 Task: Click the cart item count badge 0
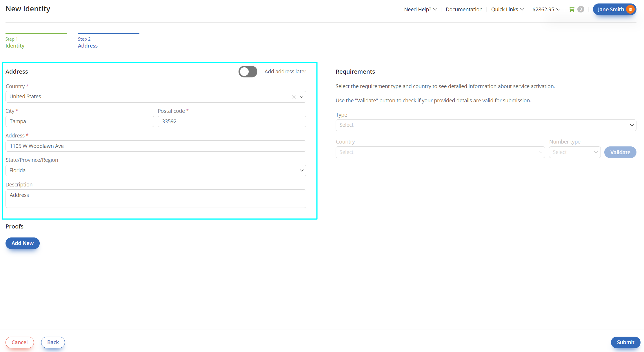click(x=581, y=9)
